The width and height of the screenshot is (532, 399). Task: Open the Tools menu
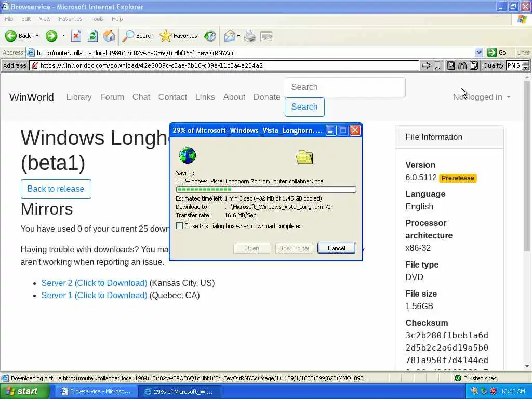(x=97, y=19)
